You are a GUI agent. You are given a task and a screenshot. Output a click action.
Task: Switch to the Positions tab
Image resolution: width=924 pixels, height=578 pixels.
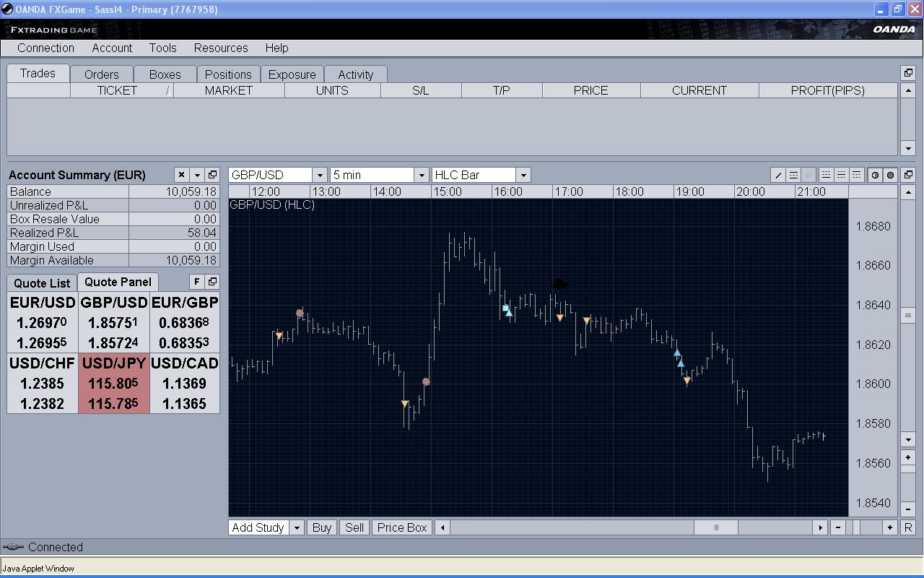[228, 74]
